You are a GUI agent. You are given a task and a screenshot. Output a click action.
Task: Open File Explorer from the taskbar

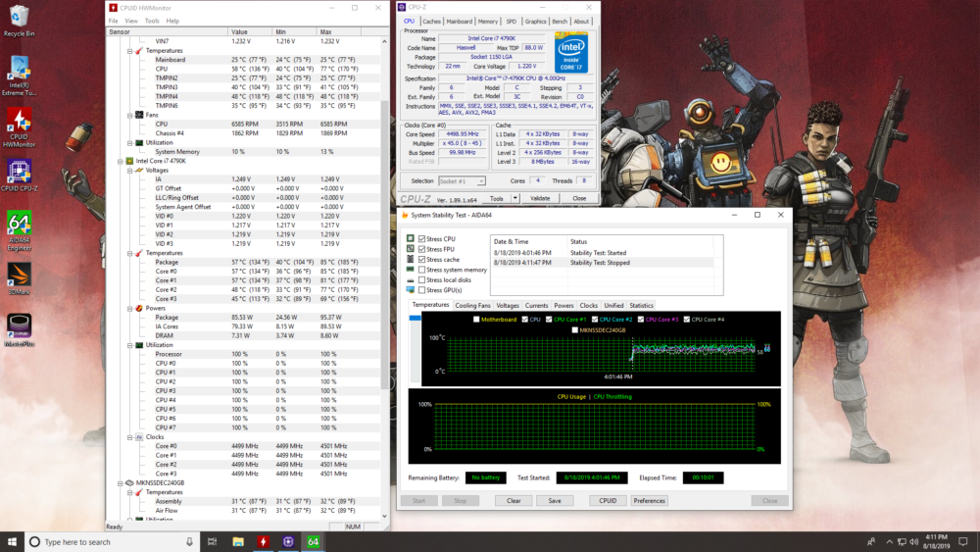(237, 541)
